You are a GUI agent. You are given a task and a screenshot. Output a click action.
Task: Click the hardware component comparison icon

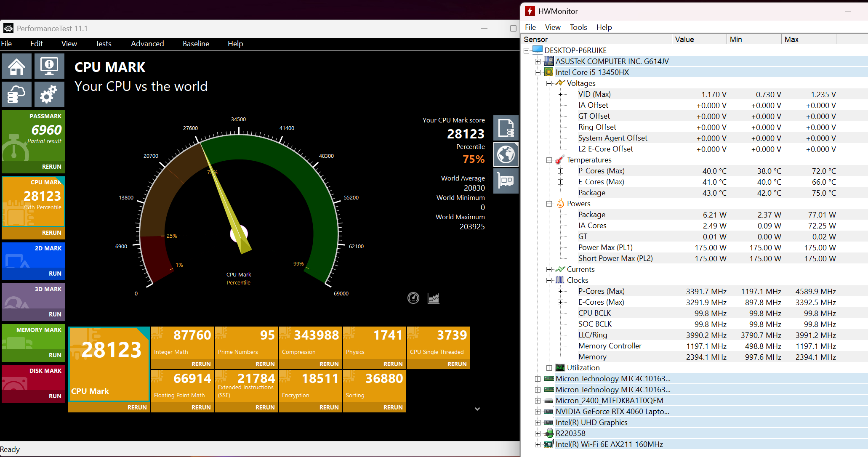pos(506,181)
